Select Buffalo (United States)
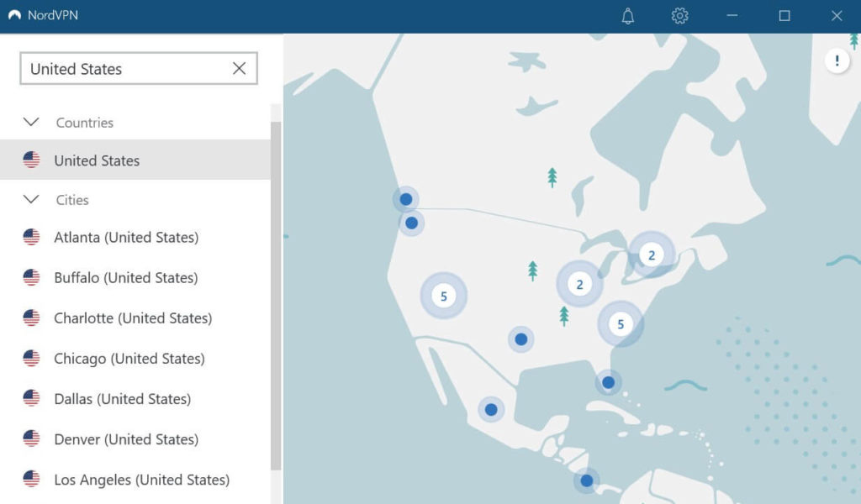861x504 pixels. 135,277
